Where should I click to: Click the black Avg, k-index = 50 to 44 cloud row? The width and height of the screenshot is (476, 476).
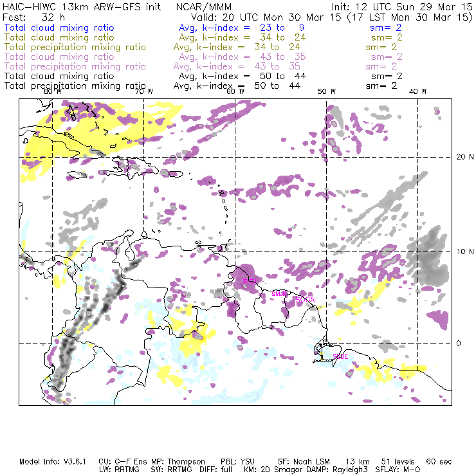click(x=242, y=76)
